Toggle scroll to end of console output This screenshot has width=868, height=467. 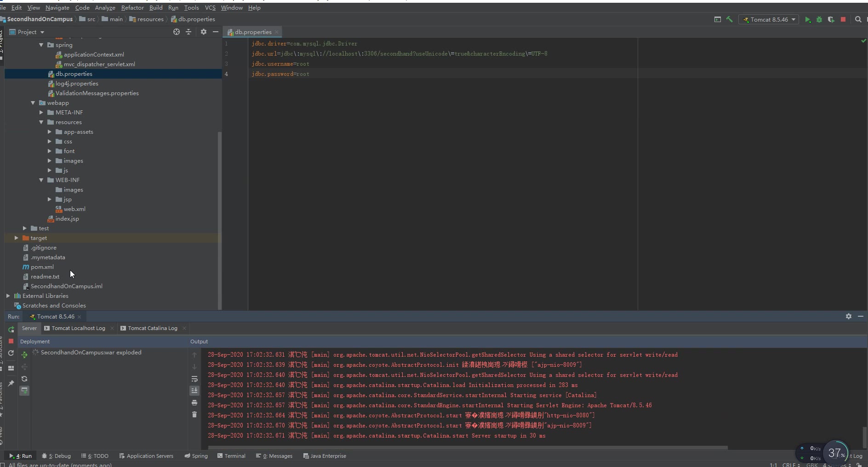194,390
